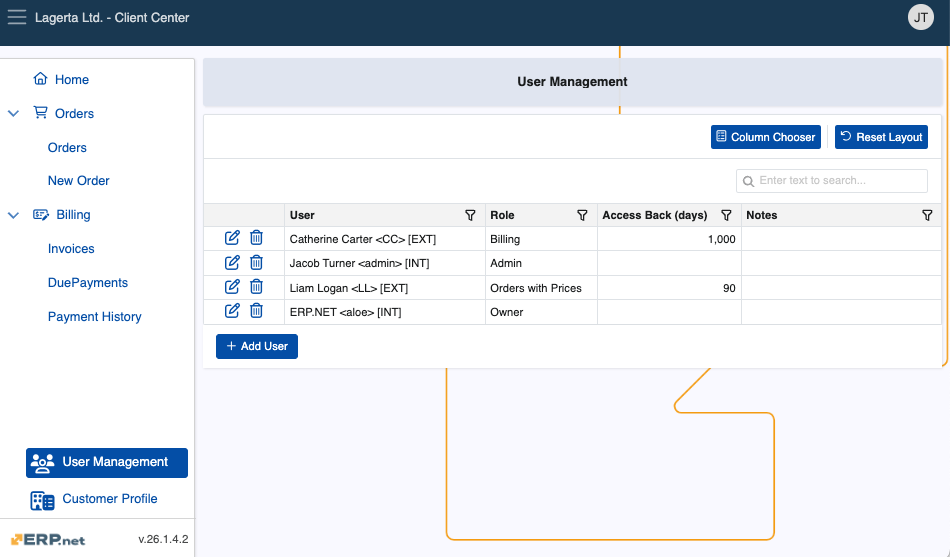Viewport: 950px width, 557px height.
Task: Go to Home in sidebar
Action: point(61,79)
